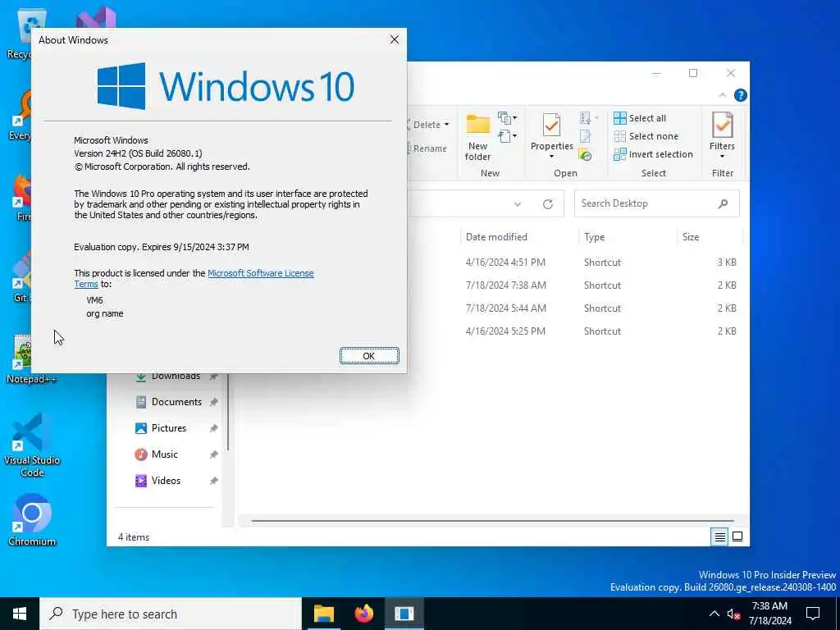Open Downloads in the navigation pane
The width and height of the screenshot is (840, 630).
tap(176, 377)
